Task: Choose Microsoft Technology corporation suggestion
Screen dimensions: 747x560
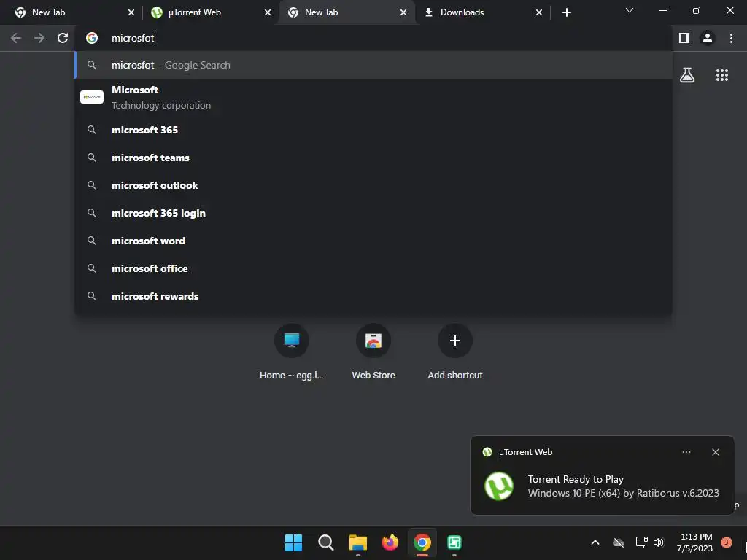Action: click(x=373, y=97)
